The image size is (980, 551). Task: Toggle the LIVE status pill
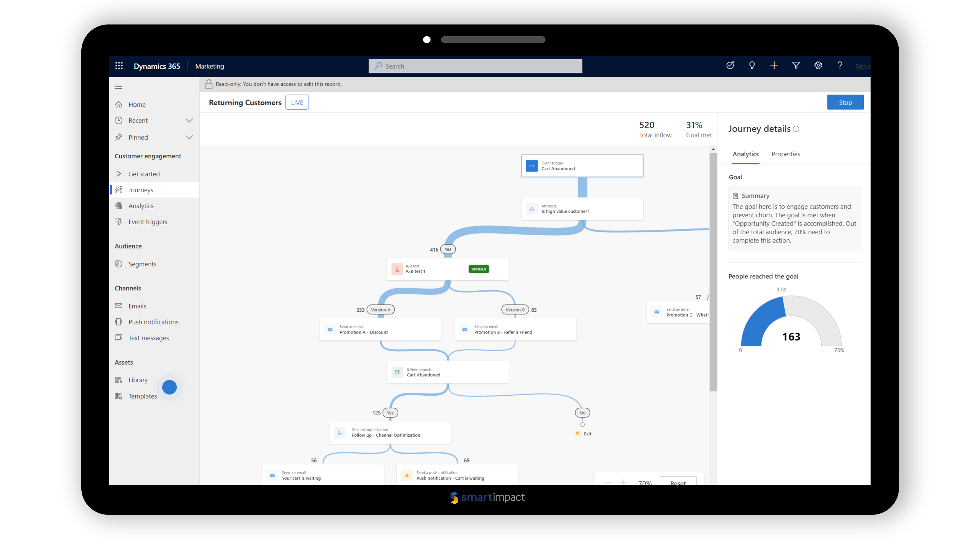point(297,102)
